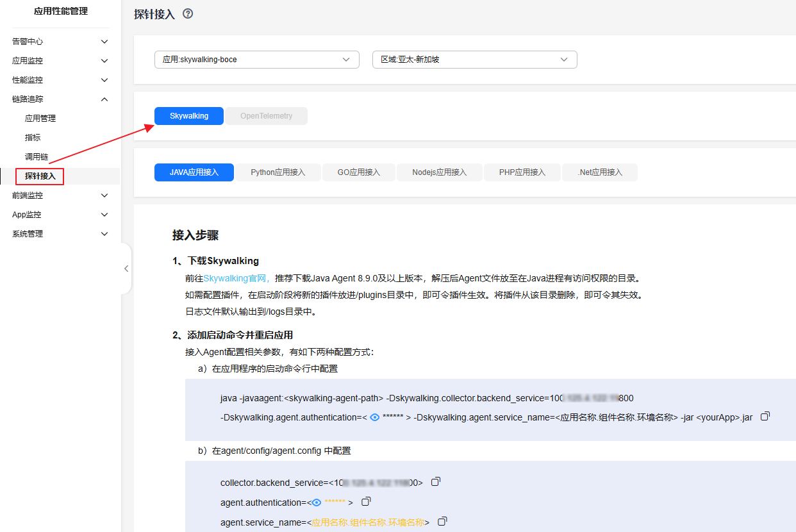Copy the agent.service_name config line

coord(442,521)
